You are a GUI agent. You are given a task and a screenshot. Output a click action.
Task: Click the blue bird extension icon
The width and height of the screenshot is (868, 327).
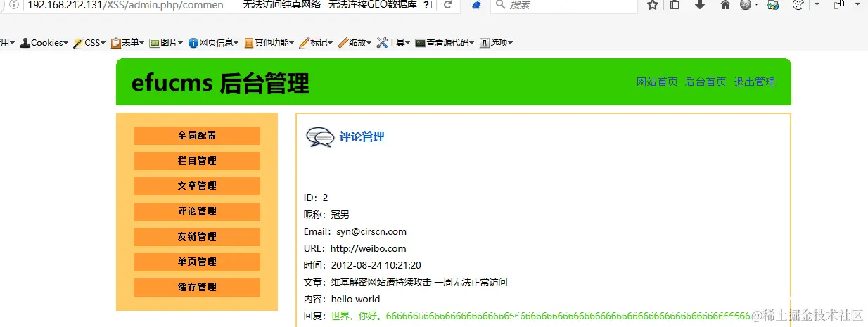pyautogui.click(x=476, y=5)
